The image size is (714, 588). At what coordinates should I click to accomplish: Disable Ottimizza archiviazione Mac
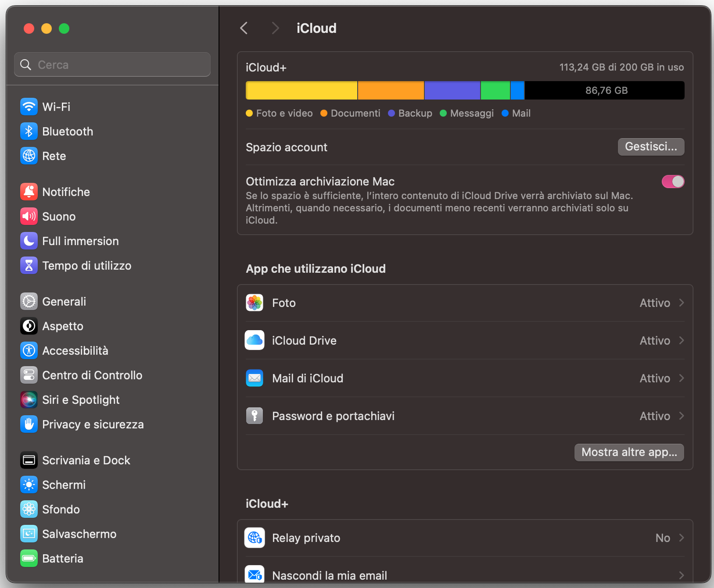673,182
